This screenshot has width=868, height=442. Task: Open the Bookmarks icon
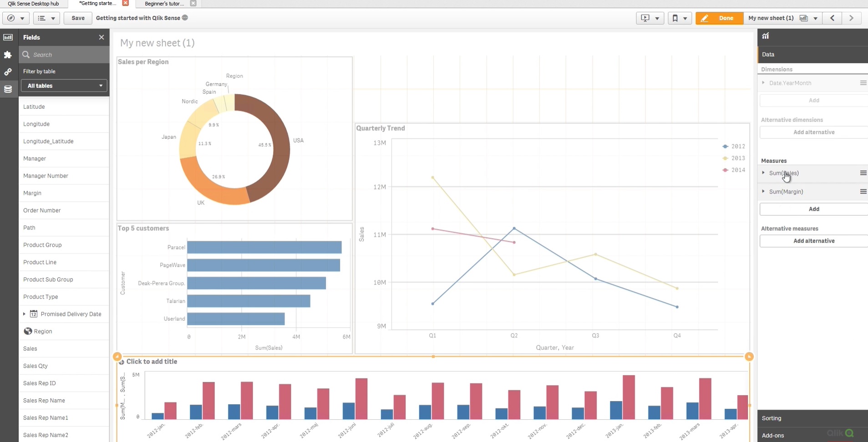675,18
